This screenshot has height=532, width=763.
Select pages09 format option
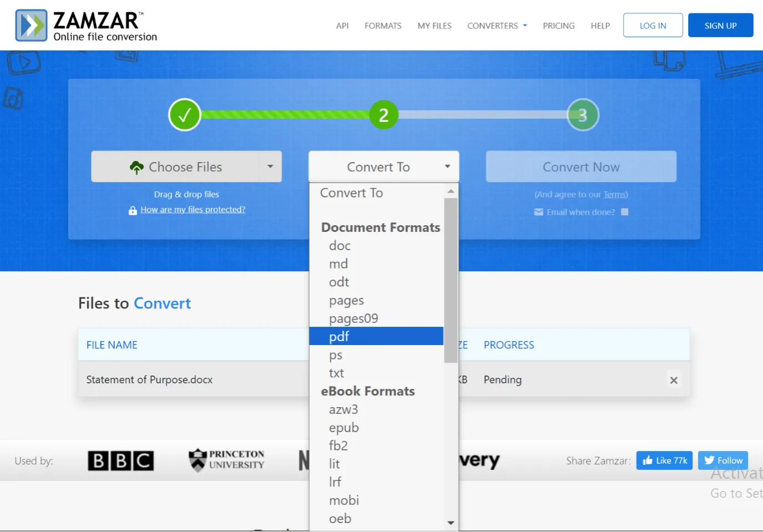click(376, 318)
